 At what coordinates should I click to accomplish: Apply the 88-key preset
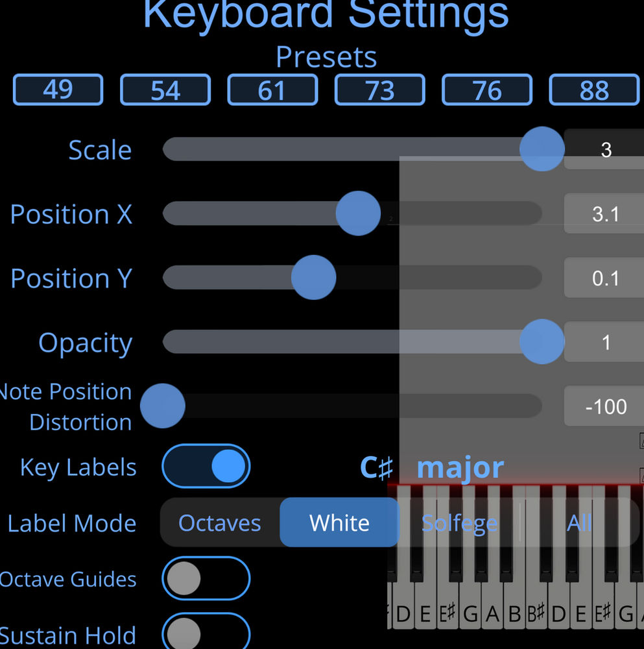click(x=594, y=90)
